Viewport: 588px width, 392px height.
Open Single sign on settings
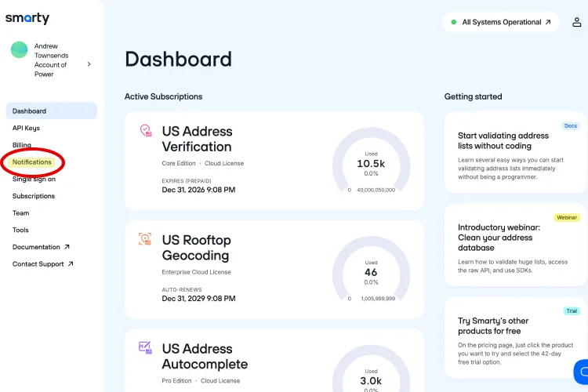coord(34,179)
